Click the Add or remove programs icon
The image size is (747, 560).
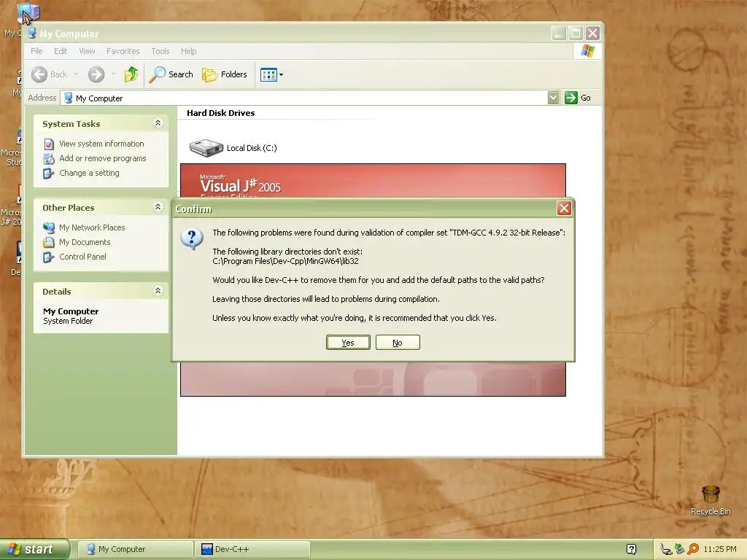(49, 158)
